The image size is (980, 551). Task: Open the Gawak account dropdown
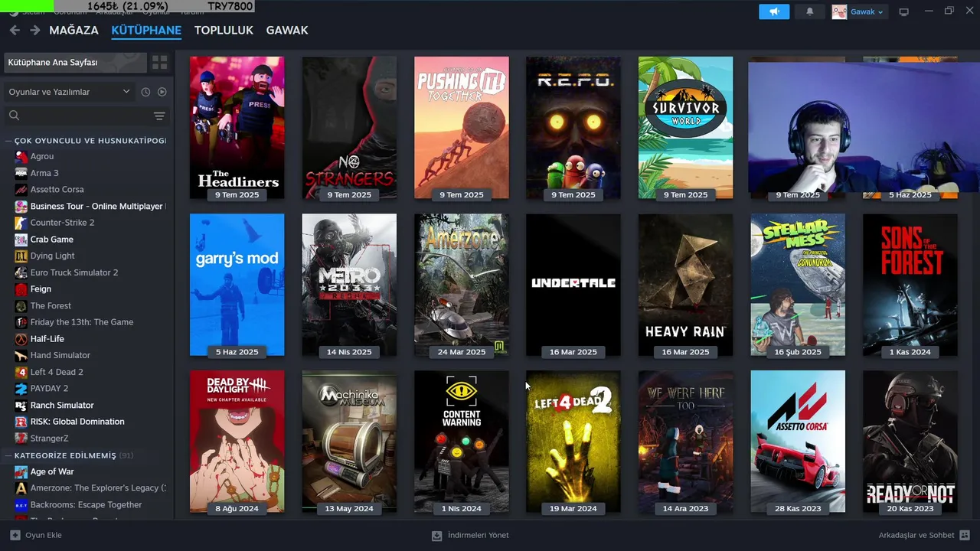pyautogui.click(x=859, y=11)
